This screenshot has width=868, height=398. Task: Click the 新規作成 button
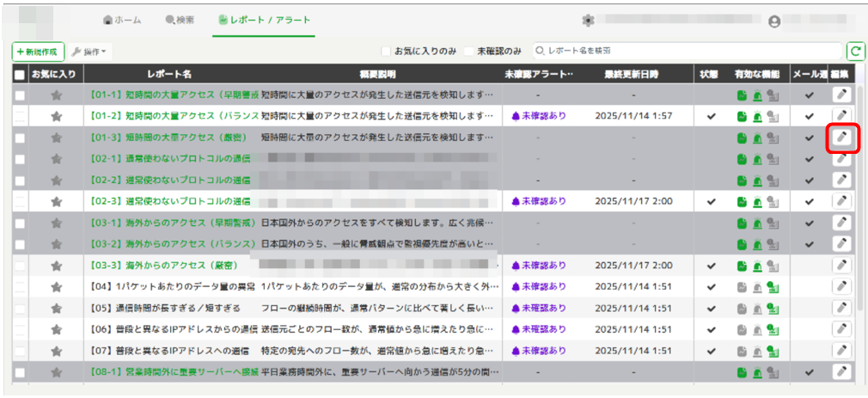click(38, 52)
